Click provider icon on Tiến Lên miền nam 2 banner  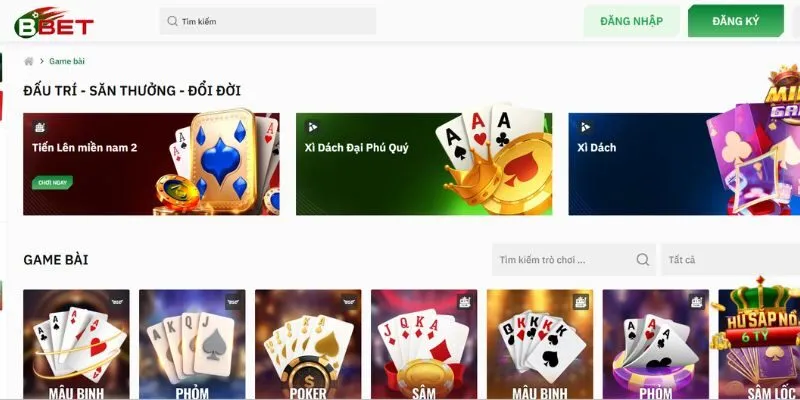click(39, 127)
